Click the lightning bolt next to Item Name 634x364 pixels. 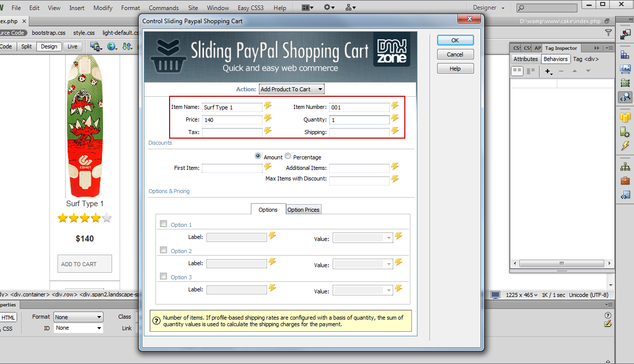(x=268, y=106)
